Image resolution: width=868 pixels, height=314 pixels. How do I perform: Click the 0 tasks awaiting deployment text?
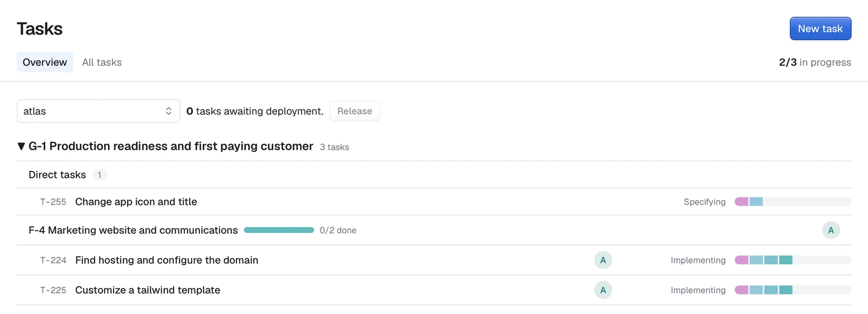(255, 111)
